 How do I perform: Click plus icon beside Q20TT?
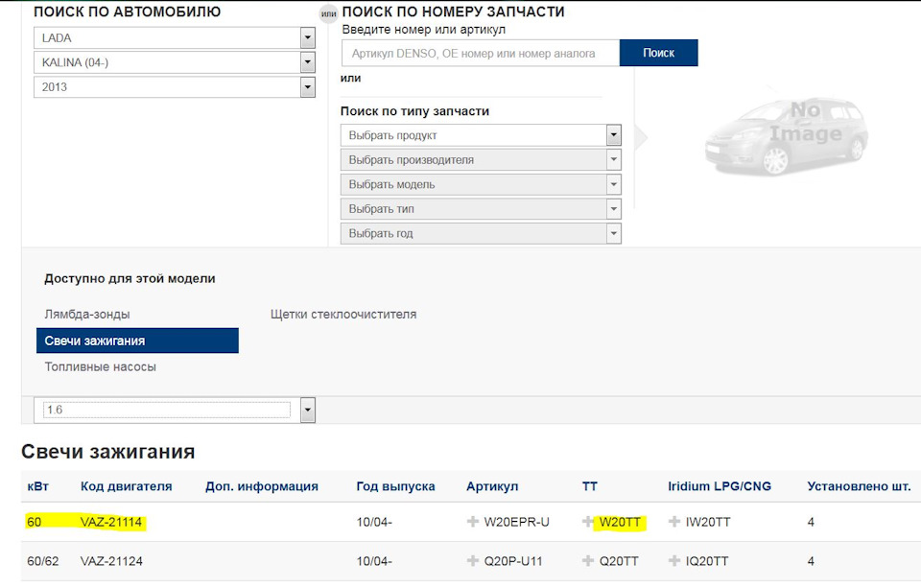[x=588, y=561]
